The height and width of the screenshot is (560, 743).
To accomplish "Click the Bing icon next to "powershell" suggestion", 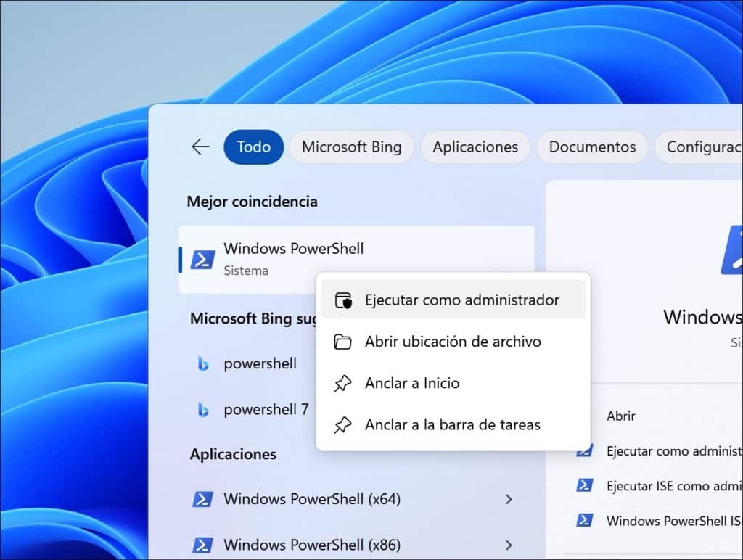I will 205,363.
